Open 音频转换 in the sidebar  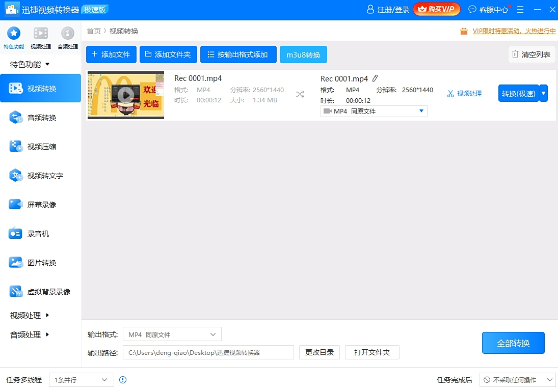coord(41,117)
